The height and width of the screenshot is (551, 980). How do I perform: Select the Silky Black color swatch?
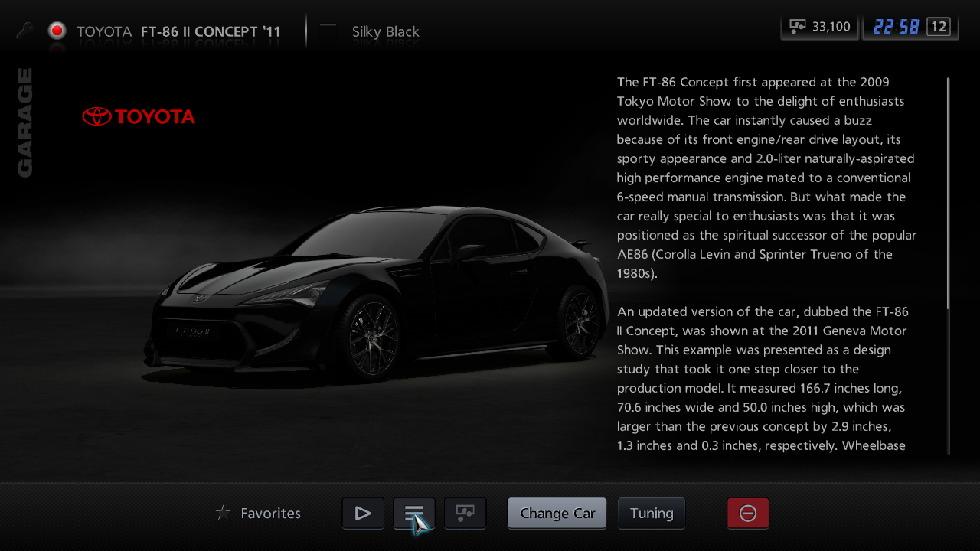(x=328, y=31)
